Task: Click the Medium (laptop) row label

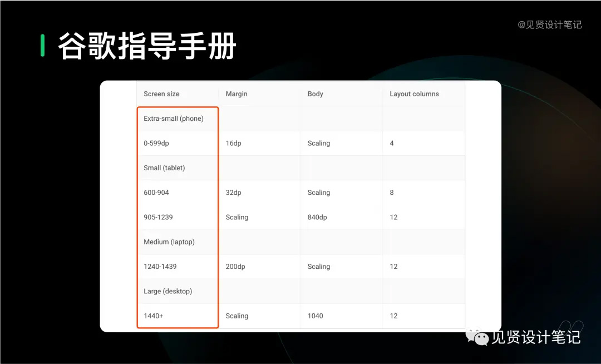Action: (x=169, y=242)
